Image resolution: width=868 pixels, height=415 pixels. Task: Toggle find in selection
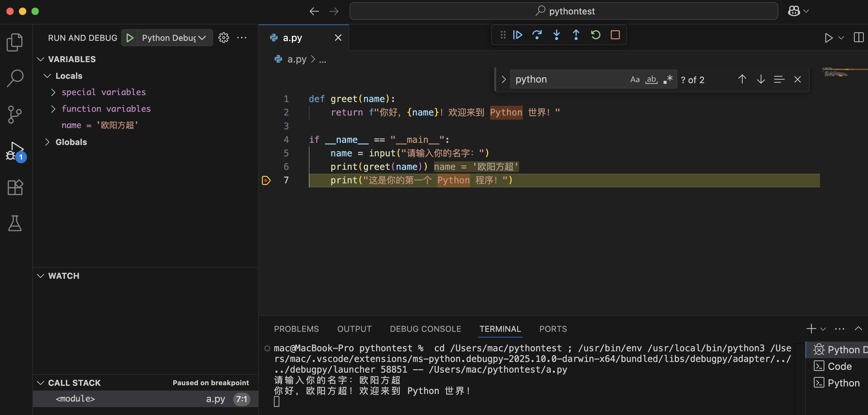[779, 79]
